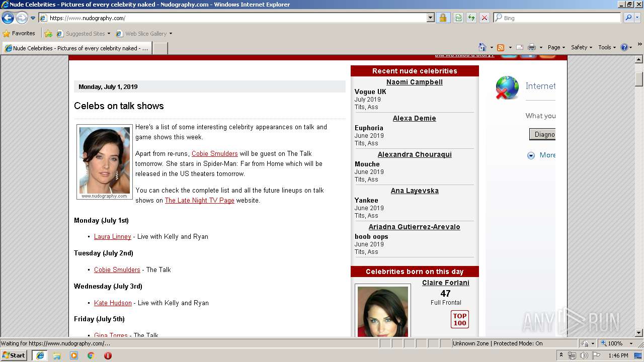Image resolution: width=644 pixels, height=362 pixels.
Task: Open Cobie Smulders link under Tuesday
Action: (117, 270)
